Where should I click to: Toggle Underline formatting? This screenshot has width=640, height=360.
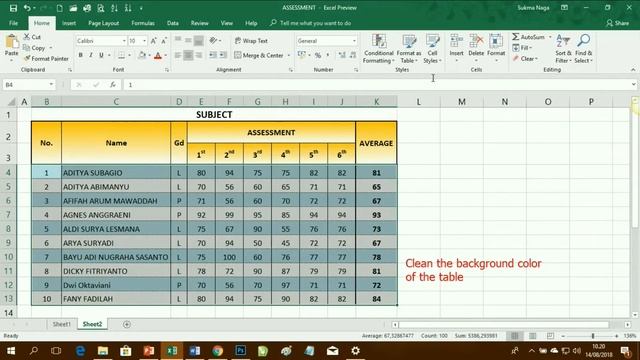click(x=101, y=55)
